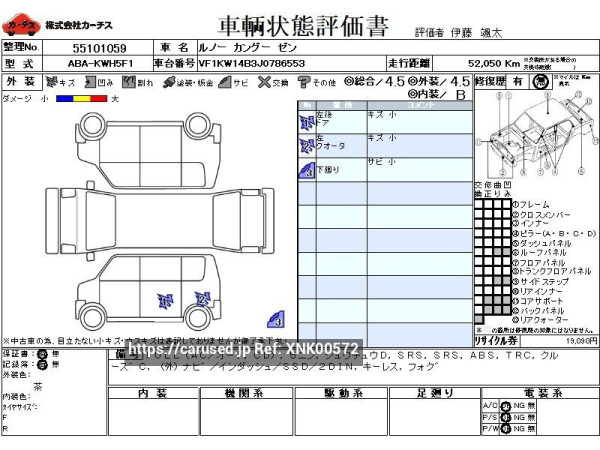Click the 内装 section header
Viewport: 600px width, 450px height.
[x=153, y=393]
